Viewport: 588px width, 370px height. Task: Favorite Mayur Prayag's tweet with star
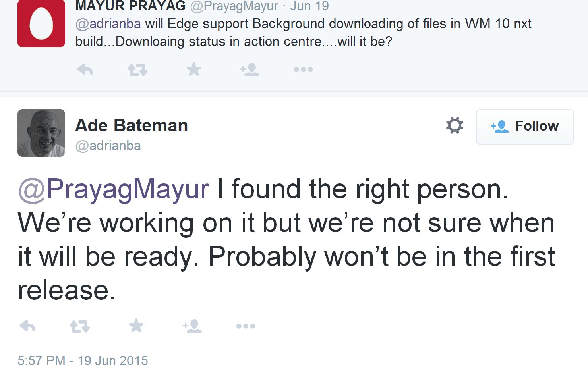[x=194, y=69]
